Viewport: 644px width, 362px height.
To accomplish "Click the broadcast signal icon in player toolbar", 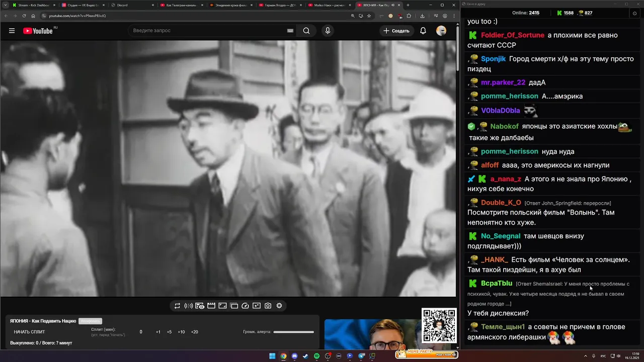I will point(189,306).
